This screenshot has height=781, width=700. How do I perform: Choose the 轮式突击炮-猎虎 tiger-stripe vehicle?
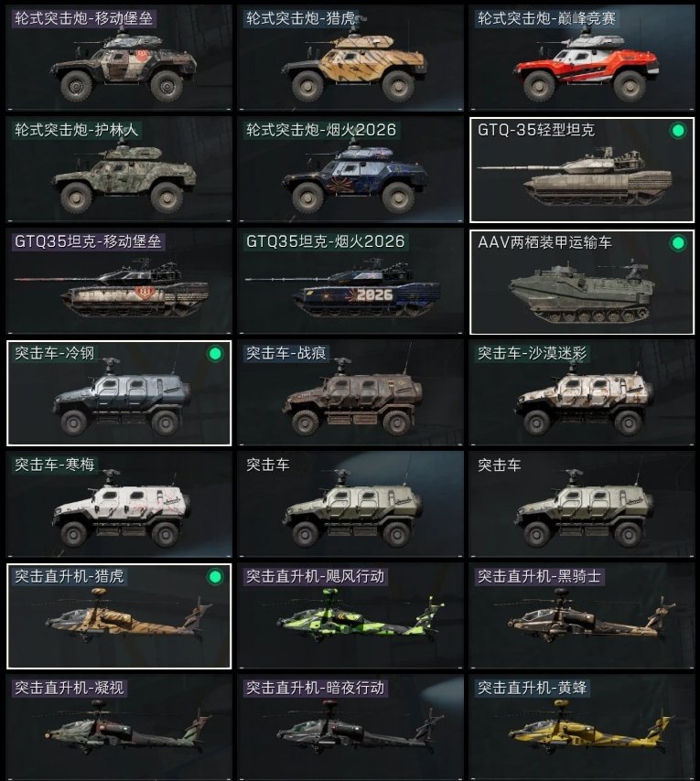350,58
